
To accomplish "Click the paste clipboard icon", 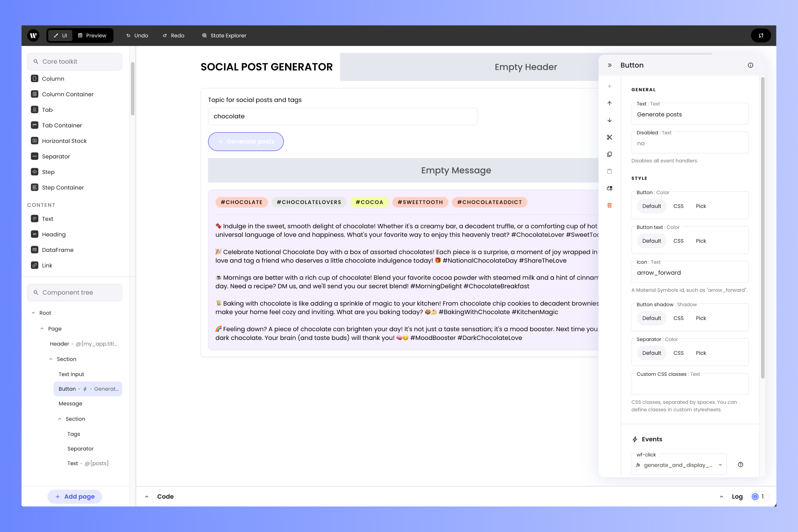I will point(610,171).
